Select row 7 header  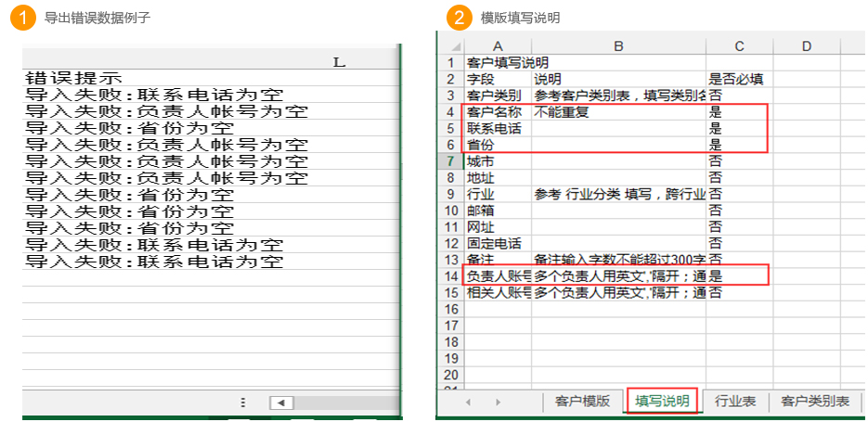(450, 161)
